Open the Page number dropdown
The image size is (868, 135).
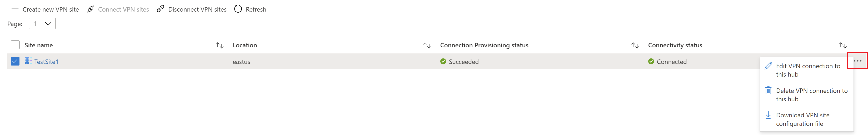click(42, 24)
